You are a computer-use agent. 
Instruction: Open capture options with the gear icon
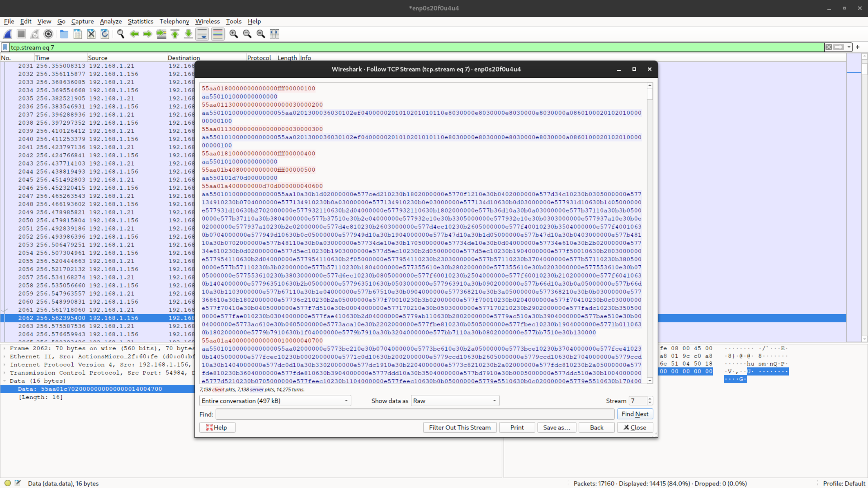pyautogui.click(x=48, y=34)
